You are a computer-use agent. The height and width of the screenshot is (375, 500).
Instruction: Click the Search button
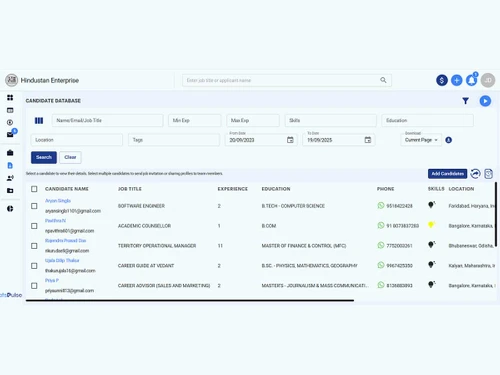point(44,157)
